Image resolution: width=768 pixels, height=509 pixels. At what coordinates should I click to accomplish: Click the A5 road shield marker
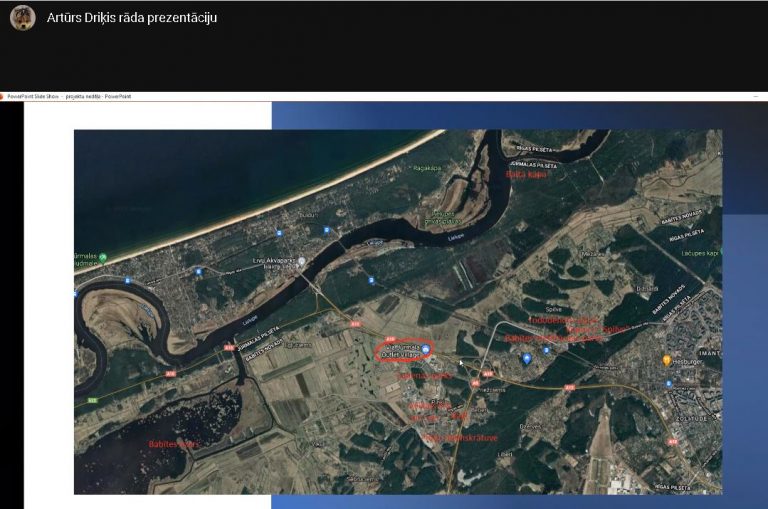pos(475,384)
